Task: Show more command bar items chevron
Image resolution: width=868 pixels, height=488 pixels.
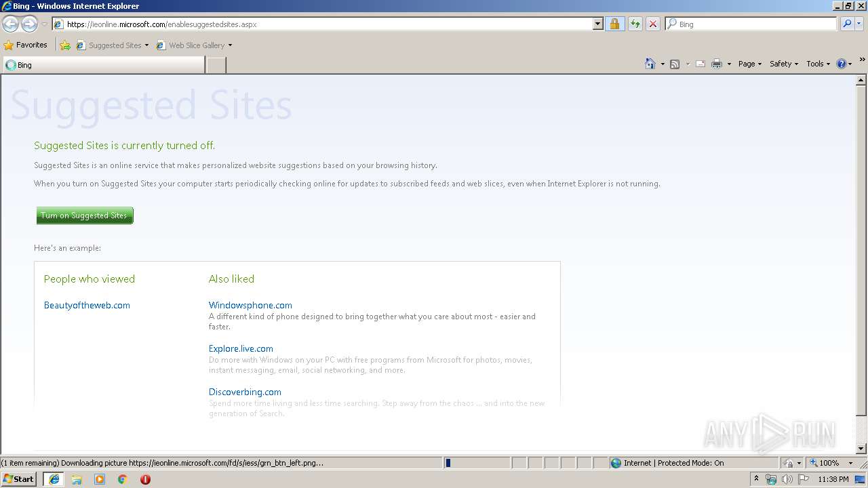Action: (862, 60)
